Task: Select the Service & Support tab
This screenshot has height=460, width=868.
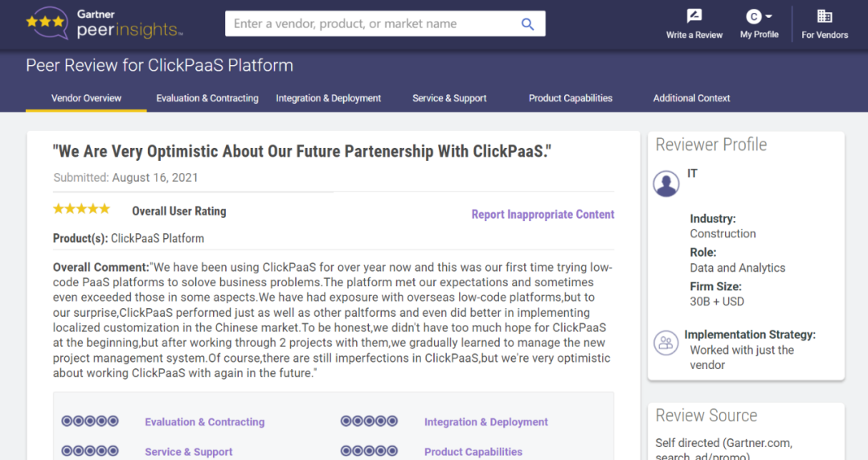Action: point(449,98)
